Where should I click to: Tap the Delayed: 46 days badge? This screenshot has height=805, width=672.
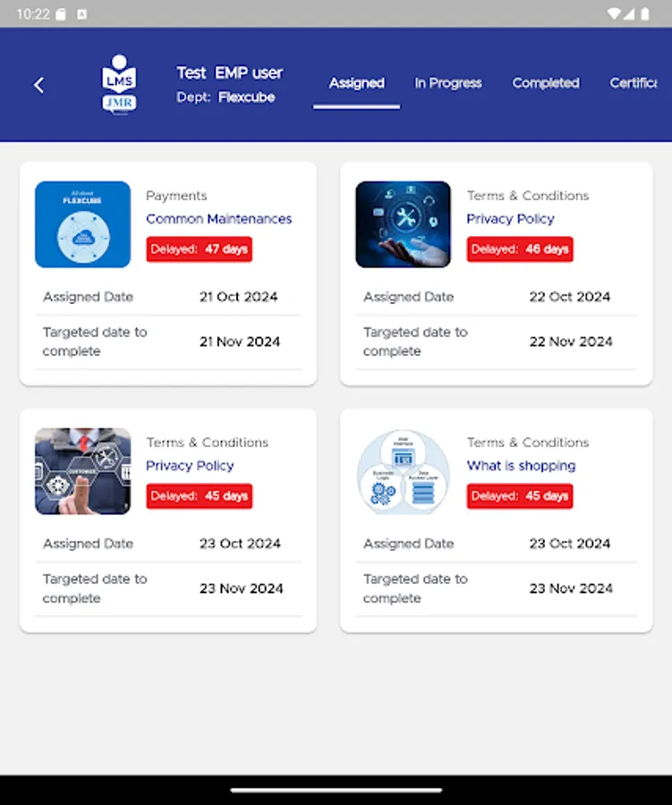[520, 249]
